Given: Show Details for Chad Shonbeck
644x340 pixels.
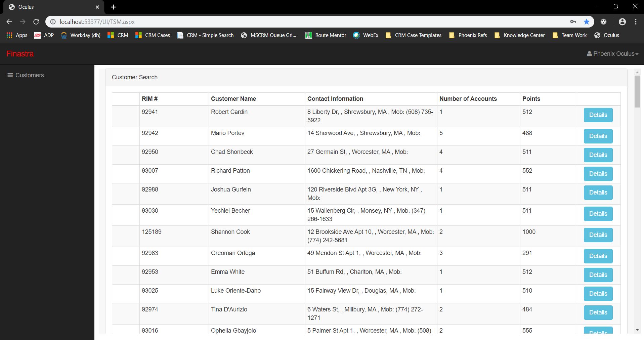Looking at the screenshot, I should [x=598, y=155].
